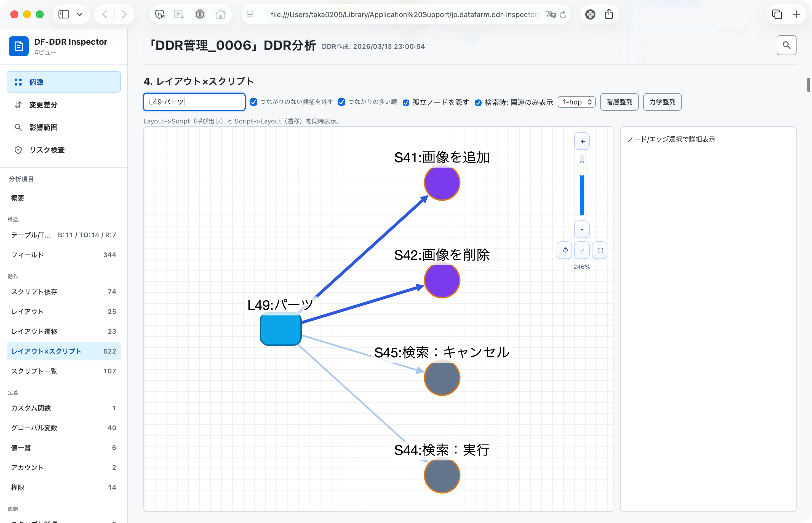Zoom in graph with the plus button
The image size is (812, 523).
point(582,141)
